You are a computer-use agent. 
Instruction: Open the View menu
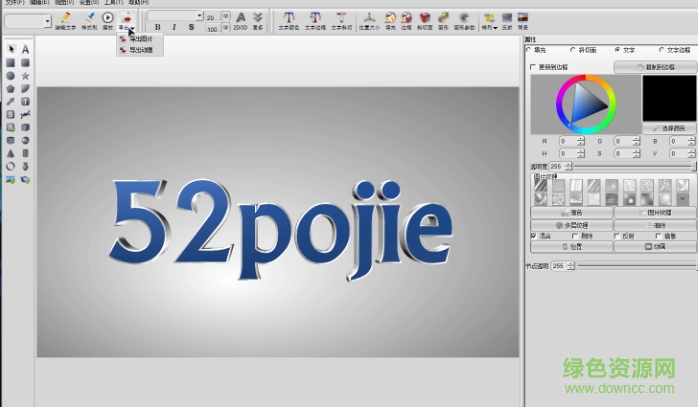[x=64, y=2]
